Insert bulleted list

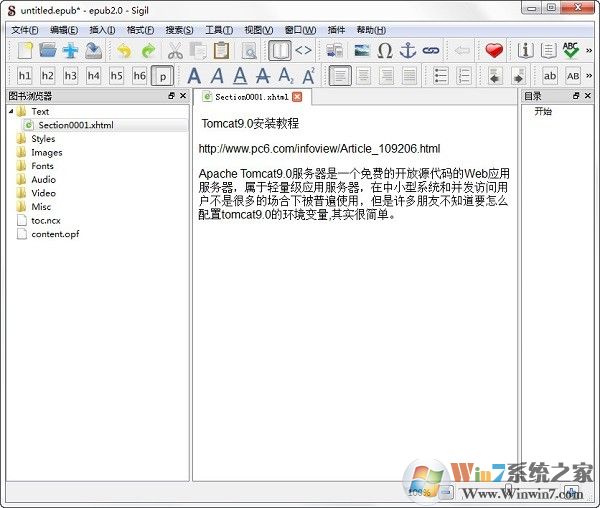(441, 76)
